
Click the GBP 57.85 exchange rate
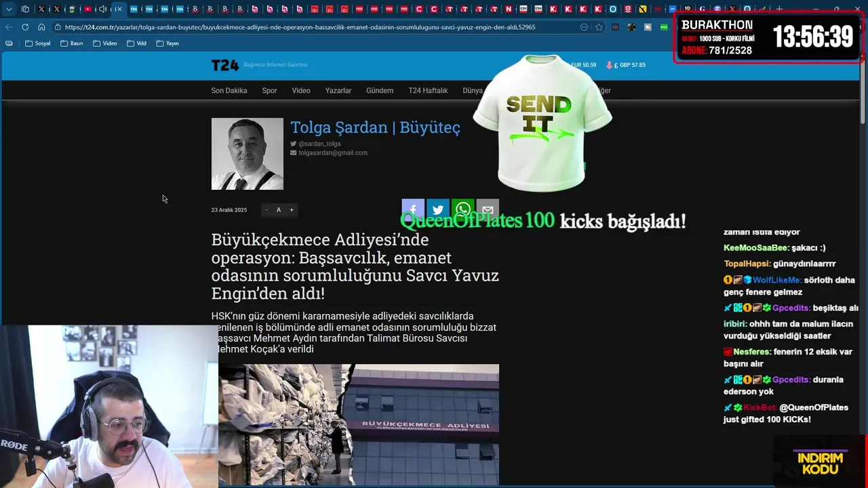pos(625,65)
